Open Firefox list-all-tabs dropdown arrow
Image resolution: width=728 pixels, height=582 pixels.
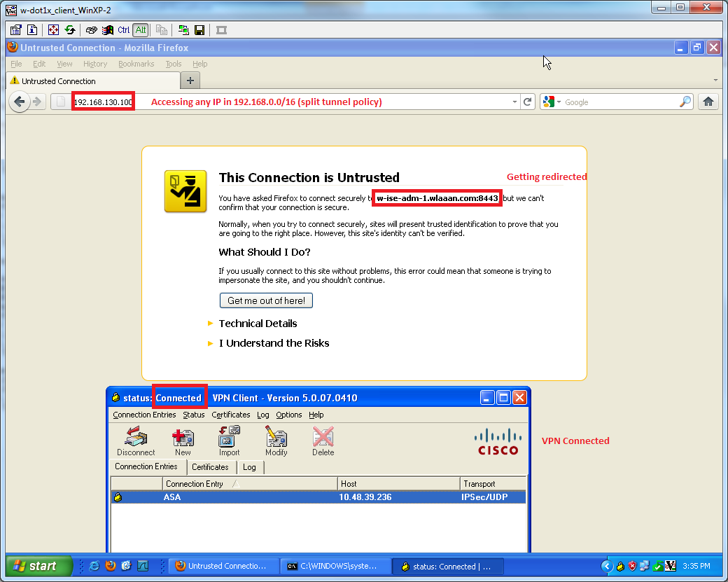715,81
